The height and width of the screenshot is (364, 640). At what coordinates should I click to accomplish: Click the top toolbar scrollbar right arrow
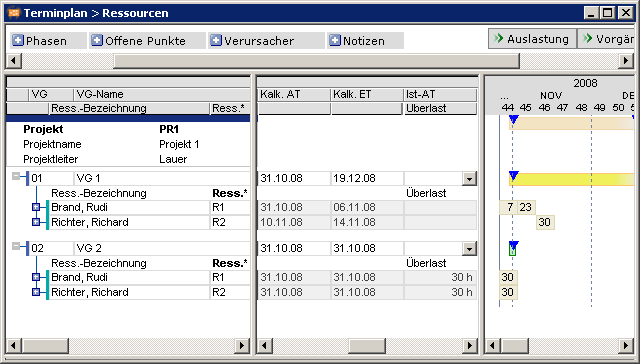tap(626, 61)
